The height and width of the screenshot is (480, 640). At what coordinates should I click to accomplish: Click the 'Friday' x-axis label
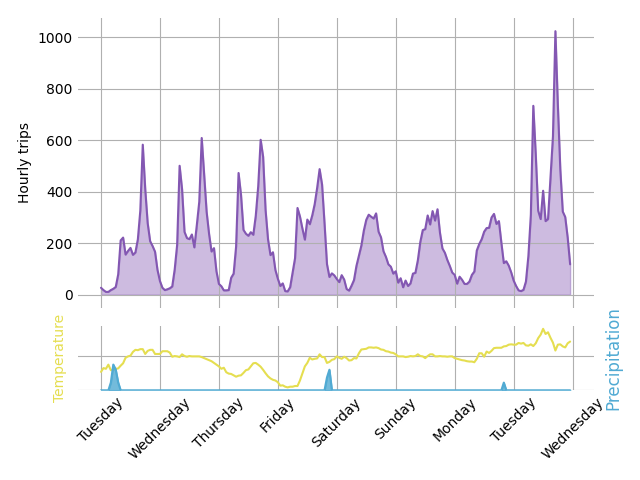278,415
